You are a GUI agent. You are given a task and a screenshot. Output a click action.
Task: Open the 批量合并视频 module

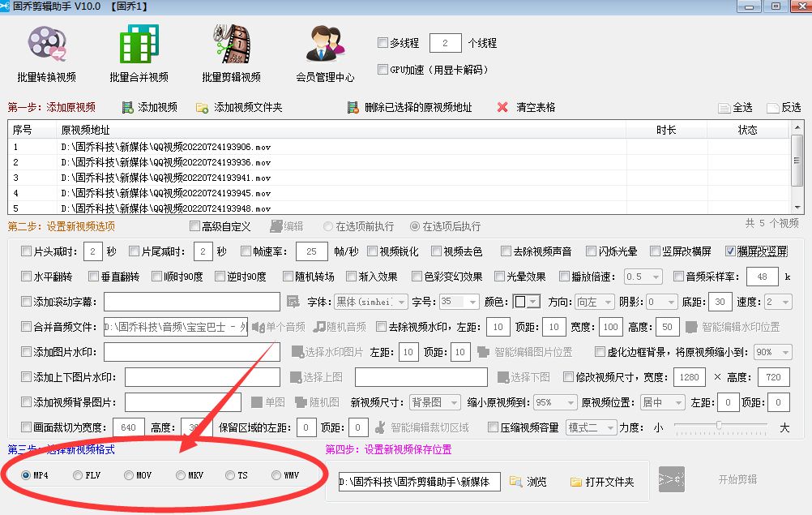139,51
